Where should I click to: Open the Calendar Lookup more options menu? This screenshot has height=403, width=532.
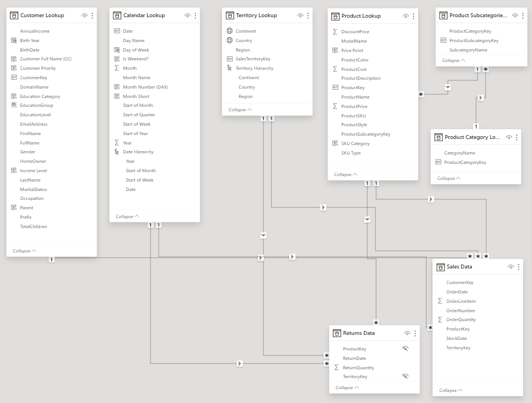195,15
